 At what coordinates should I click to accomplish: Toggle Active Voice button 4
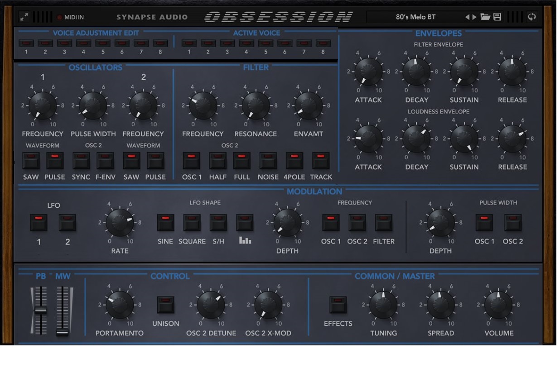246,43
